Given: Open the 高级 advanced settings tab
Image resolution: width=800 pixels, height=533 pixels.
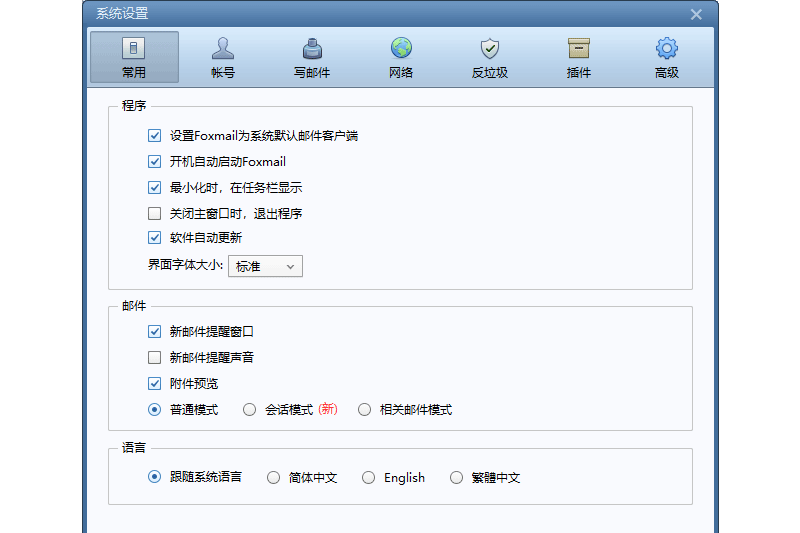Looking at the screenshot, I should tap(667, 57).
